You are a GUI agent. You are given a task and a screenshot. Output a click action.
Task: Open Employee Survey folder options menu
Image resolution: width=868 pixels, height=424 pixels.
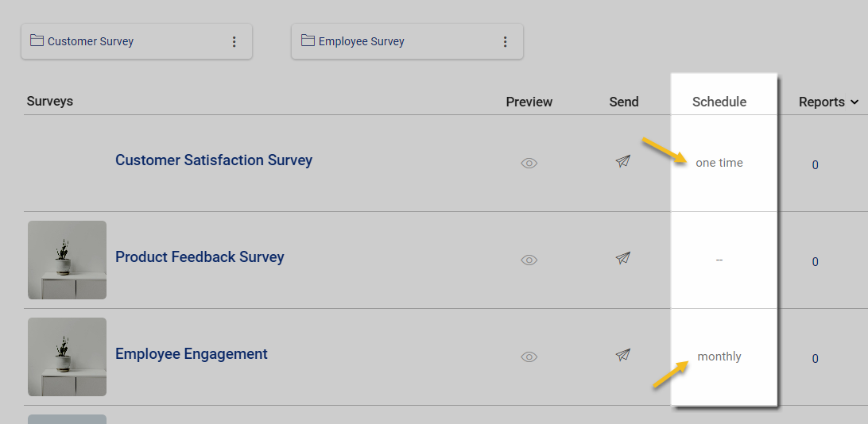pyautogui.click(x=506, y=42)
